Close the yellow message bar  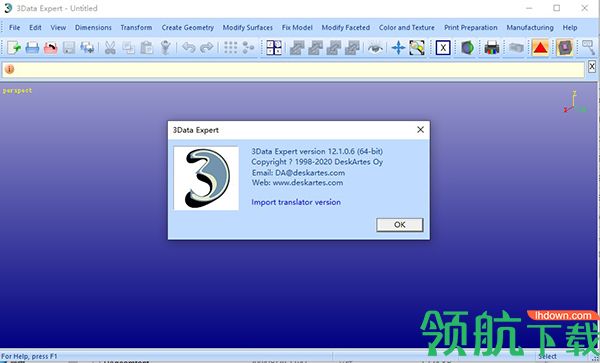[592, 67]
